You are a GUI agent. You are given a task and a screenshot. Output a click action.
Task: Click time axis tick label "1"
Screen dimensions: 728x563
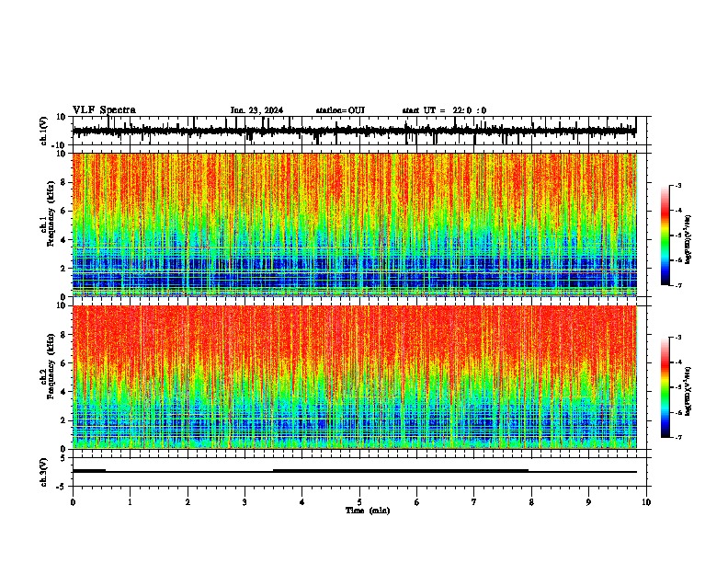(130, 502)
